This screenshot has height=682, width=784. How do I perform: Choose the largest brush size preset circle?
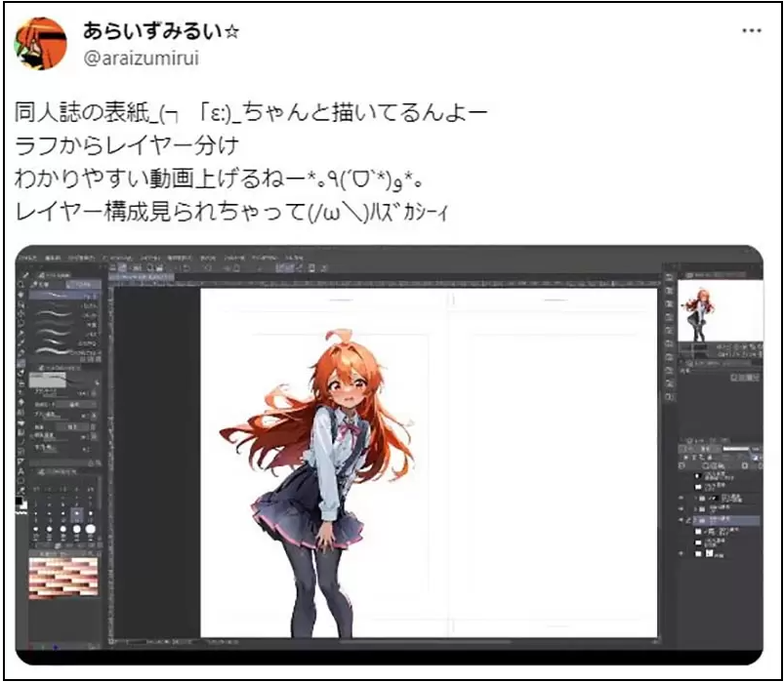pyautogui.click(x=91, y=529)
